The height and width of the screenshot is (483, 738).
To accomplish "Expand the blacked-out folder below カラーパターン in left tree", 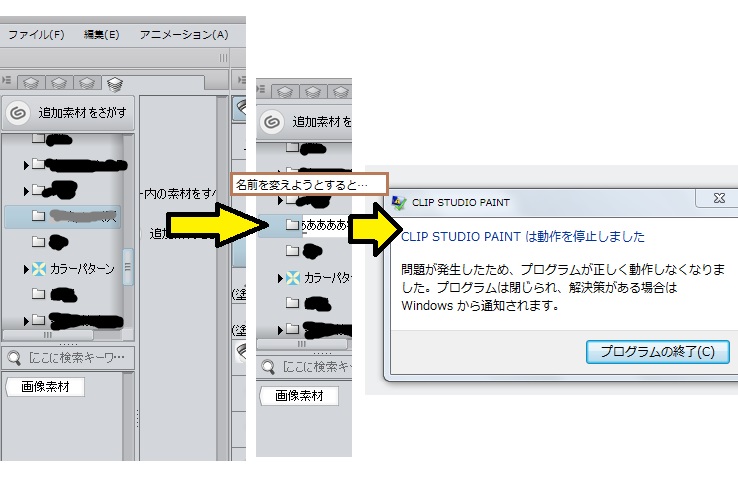I will pyautogui.click(x=26, y=322).
